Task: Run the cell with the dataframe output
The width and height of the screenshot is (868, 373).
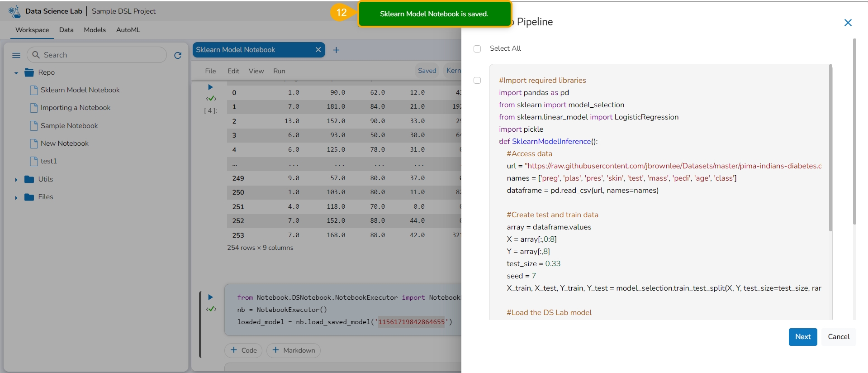Action: tap(210, 87)
